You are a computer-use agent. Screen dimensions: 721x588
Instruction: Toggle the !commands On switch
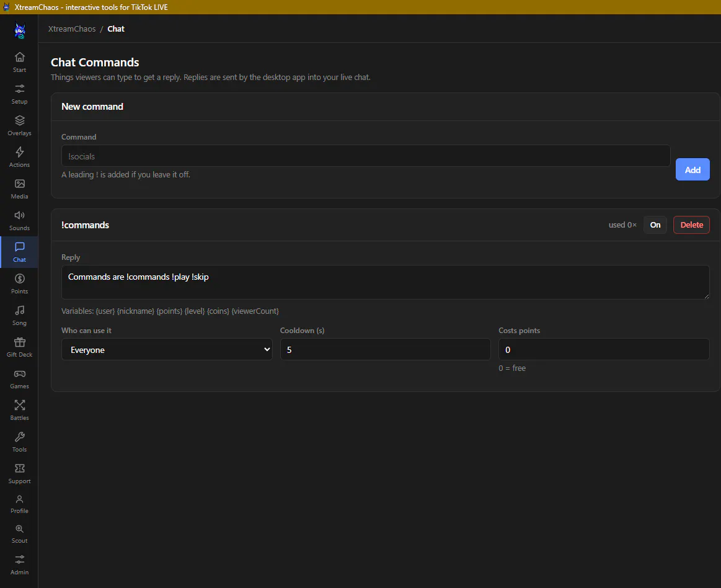pos(655,225)
